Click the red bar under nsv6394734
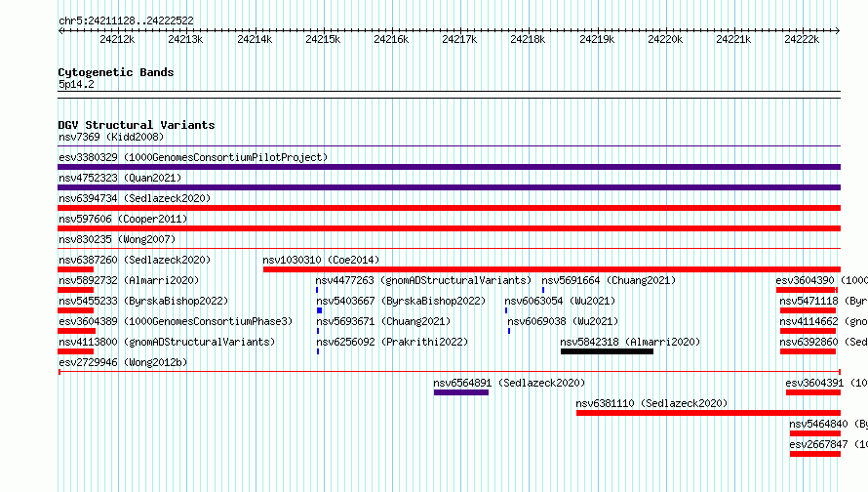The width and height of the screenshot is (868, 492). point(449,208)
